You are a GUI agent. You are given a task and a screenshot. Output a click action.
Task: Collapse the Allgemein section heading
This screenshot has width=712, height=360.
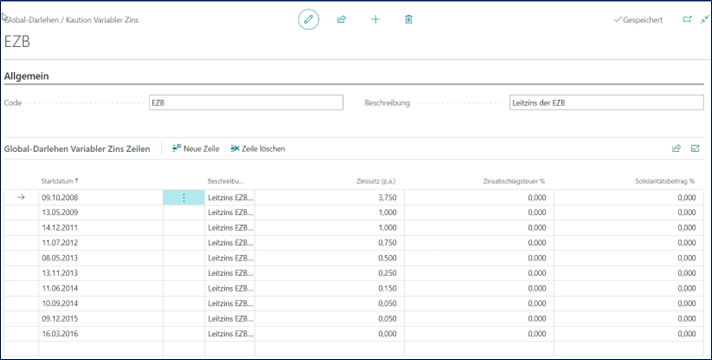coord(26,76)
